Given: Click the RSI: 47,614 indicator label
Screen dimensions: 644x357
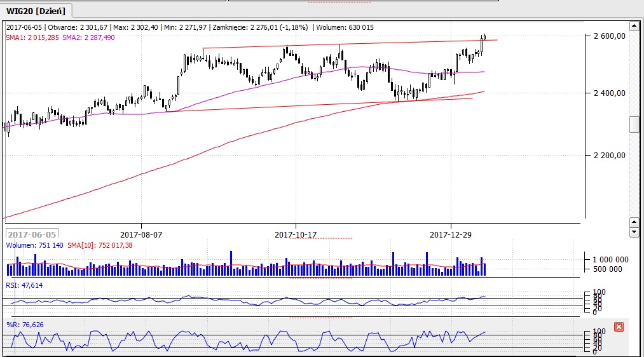Looking at the screenshot, I should [24, 285].
